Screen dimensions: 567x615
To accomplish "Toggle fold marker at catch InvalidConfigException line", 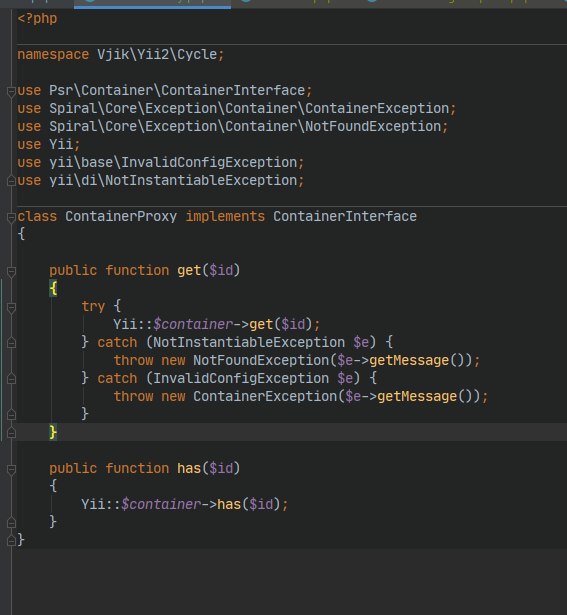I will [11, 379].
